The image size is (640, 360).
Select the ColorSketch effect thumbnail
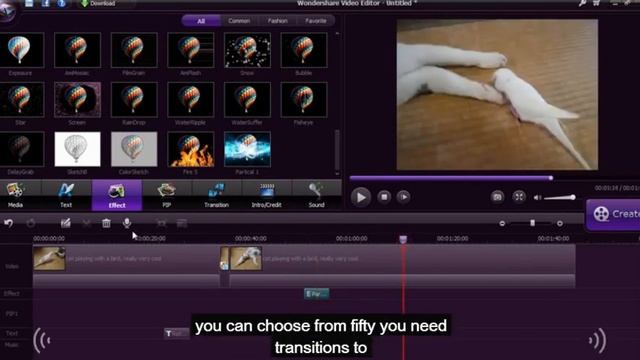click(x=134, y=149)
